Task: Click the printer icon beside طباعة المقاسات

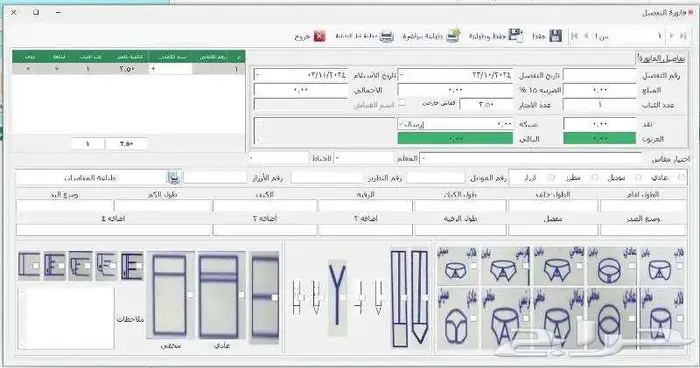Action: point(174,177)
